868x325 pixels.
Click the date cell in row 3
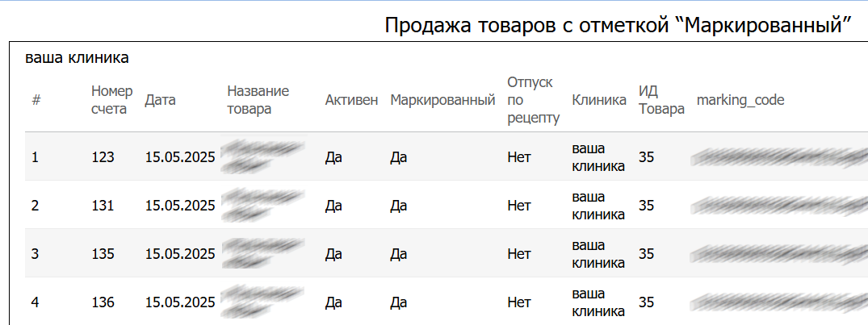179,253
